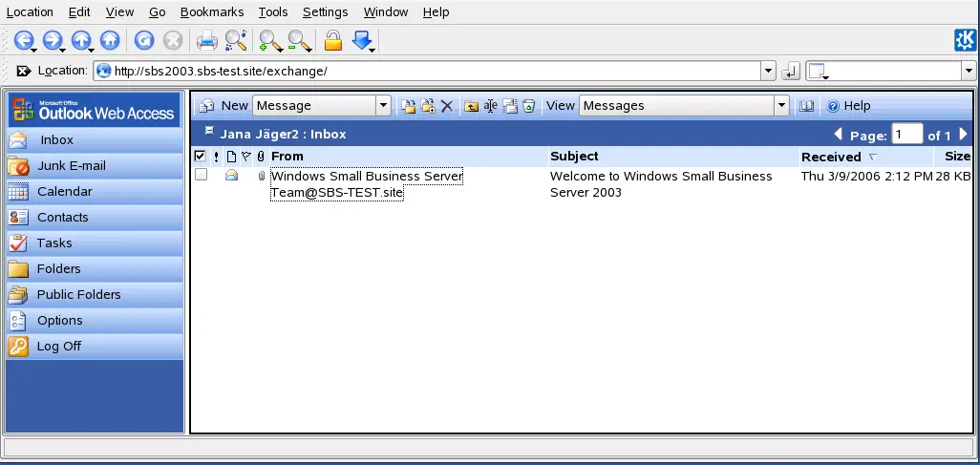Click Log Off in the sidebar
The image size is (980, 465).
[x=58, y=347]
